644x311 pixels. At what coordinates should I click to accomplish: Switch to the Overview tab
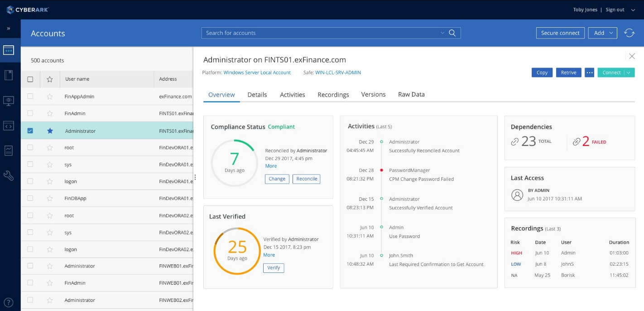(221, 95)
